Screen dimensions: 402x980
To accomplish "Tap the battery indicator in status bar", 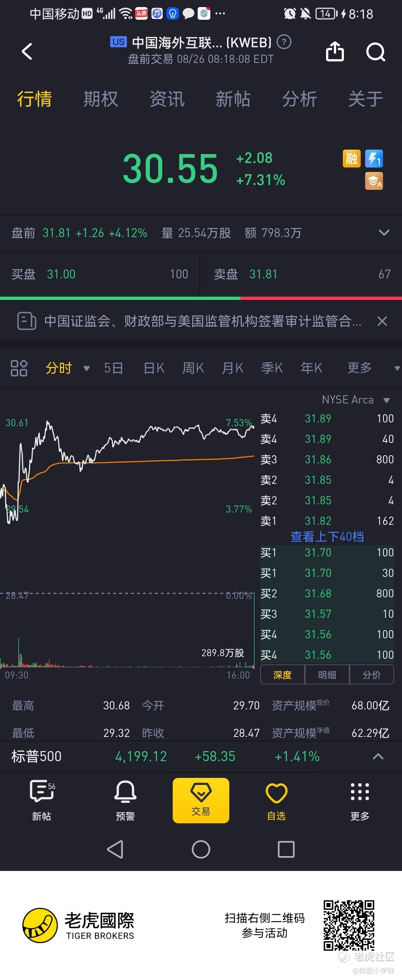I will tap(326, 14).
